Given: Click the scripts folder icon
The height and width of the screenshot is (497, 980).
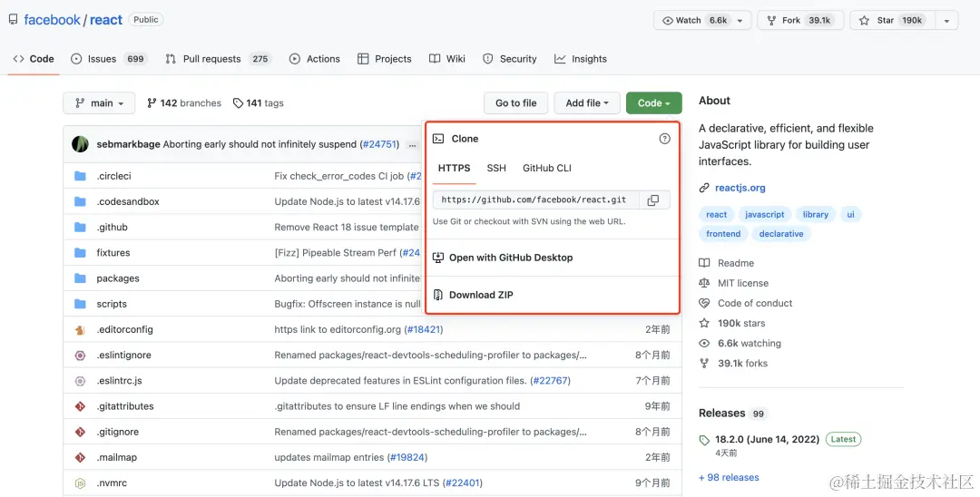Looking at the screenshot, I should (80, 304).
